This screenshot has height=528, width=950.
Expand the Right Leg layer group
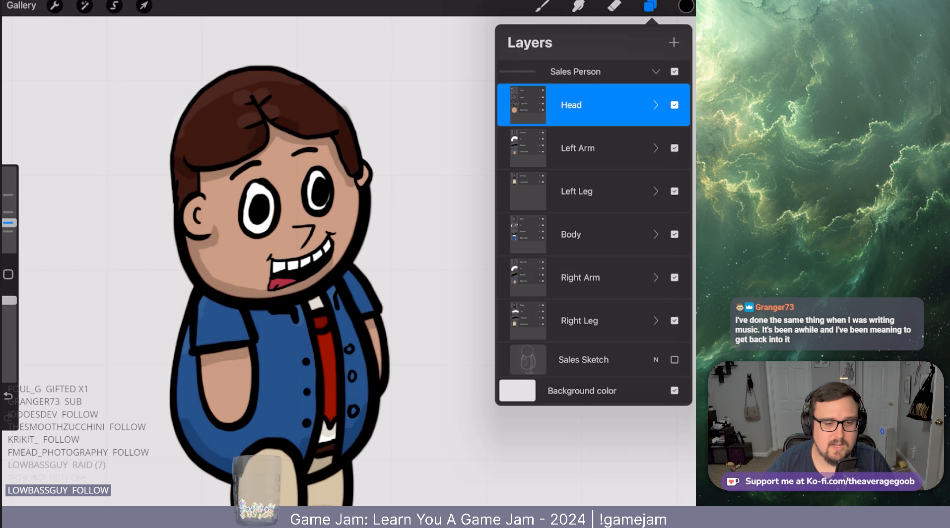pyautogui.click(x=656, y=321)
